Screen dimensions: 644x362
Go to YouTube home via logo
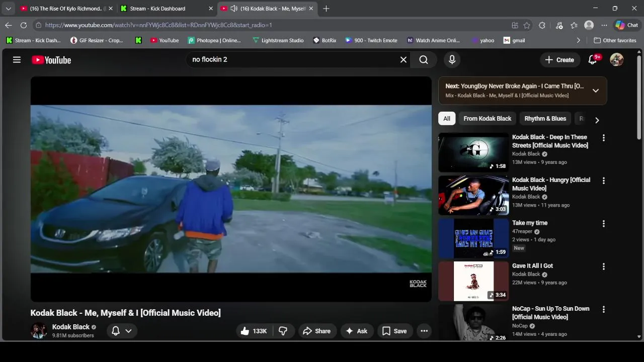[51, 60]
